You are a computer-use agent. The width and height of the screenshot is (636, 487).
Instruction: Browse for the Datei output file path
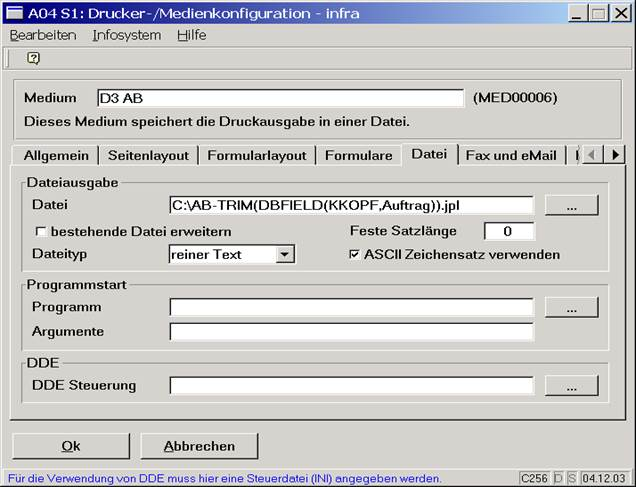(571, 206)
